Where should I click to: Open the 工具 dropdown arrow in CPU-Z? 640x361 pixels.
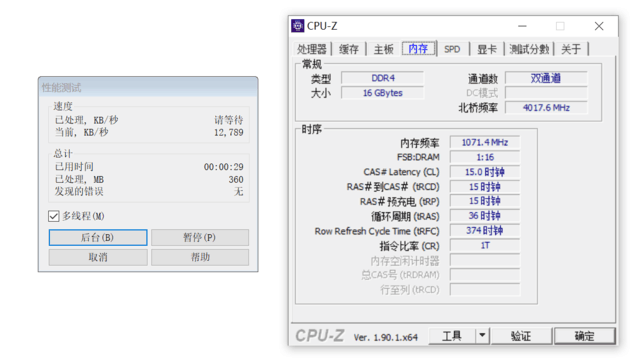click(x=482, y=336)
